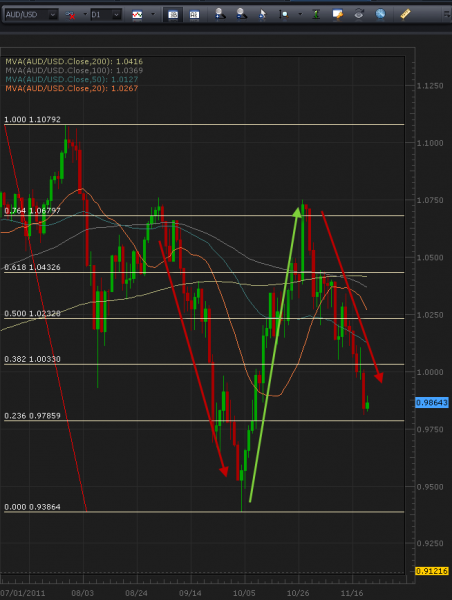Click the 07/01/2011 date axis label

23,593
